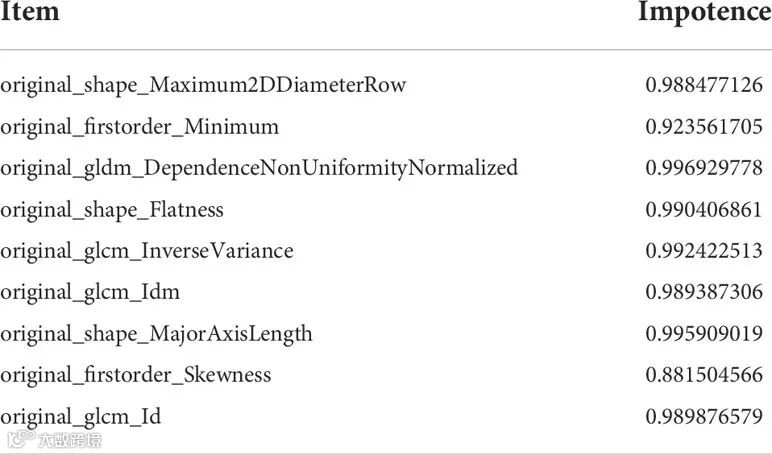Viewport: 772px width, 455px height.
Task: Select the value 0.923561705
Action: pyautogui.click(x=704, y=127)
